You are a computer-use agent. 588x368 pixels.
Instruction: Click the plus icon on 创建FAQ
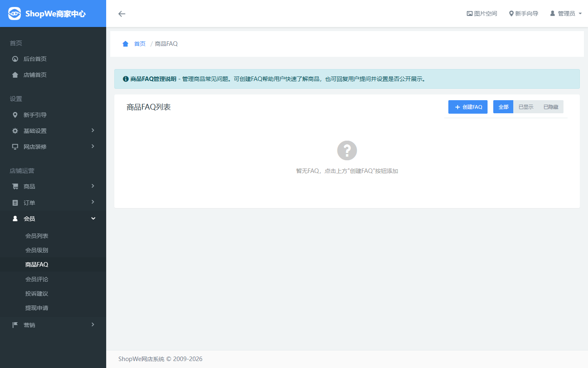coord(457,107)
